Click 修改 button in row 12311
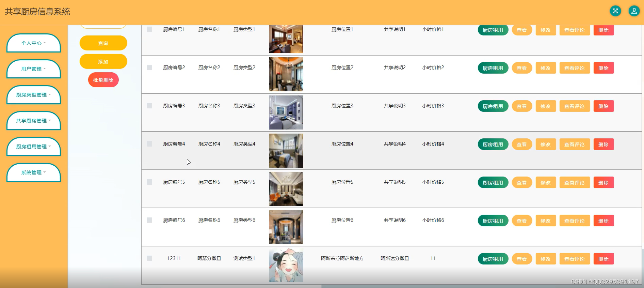The width and height of the screenshot is (644, 288). click(546, 259)
